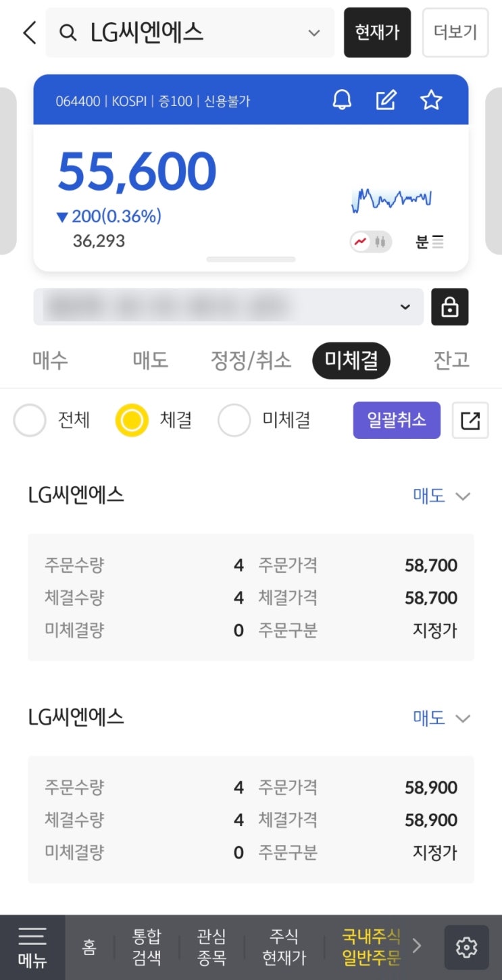Select the 미체결 radio button
Image resolution: width=502 pixels, height=980 pixels.
[x=234, y=420]
